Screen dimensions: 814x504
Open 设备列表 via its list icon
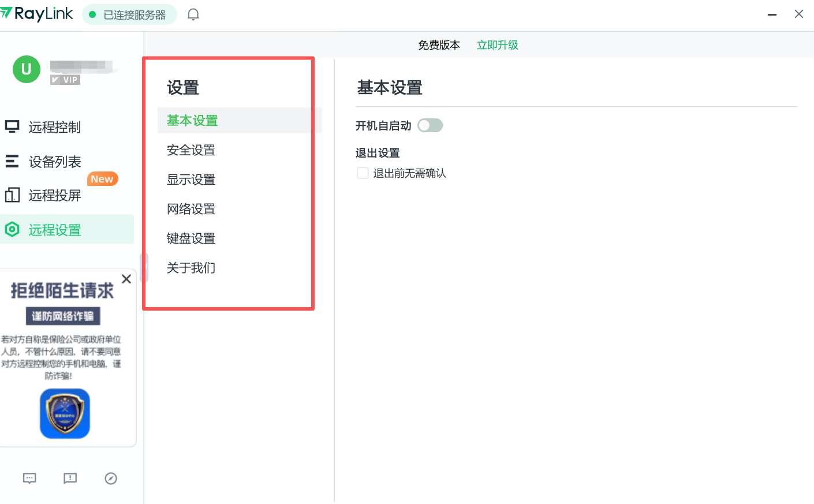coord(12,161)
